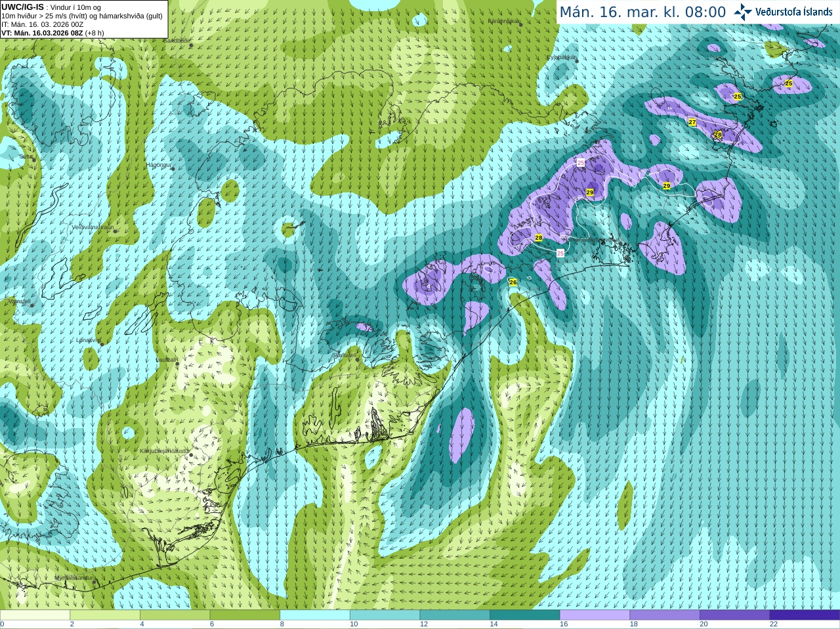Click the legend tick label '12'
This screenshot has height=629, width=840.
[x=424, y=624]
